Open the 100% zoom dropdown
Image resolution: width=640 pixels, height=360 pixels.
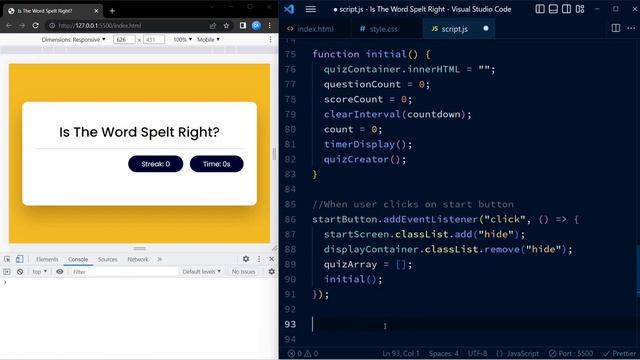182,40
